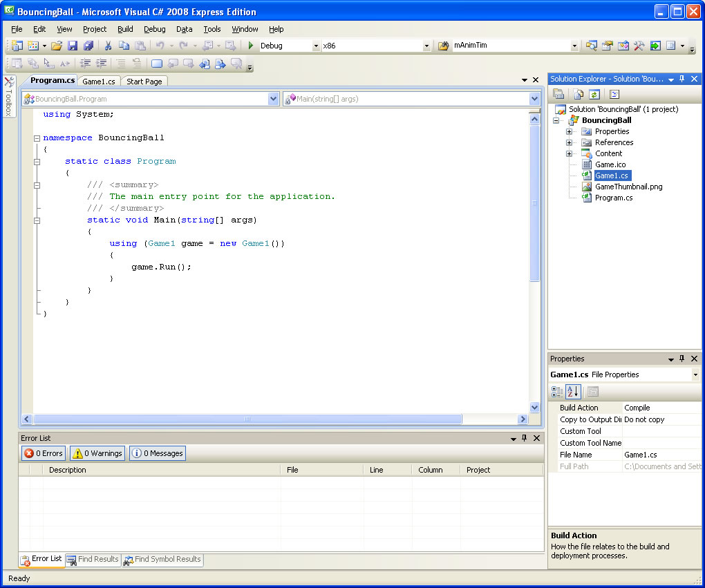Click the Add New Item toolbar icon

(32, 46)
